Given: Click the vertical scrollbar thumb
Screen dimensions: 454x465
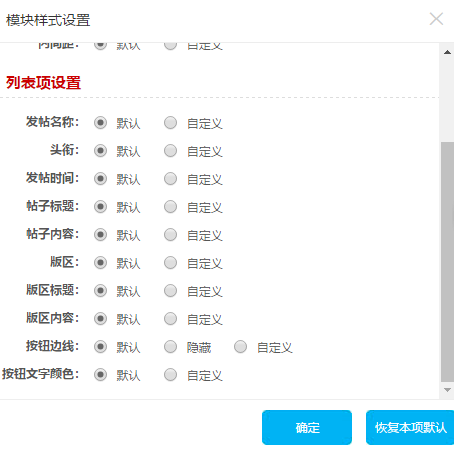Looking at the screenshot, I should (x=447, y=262).
